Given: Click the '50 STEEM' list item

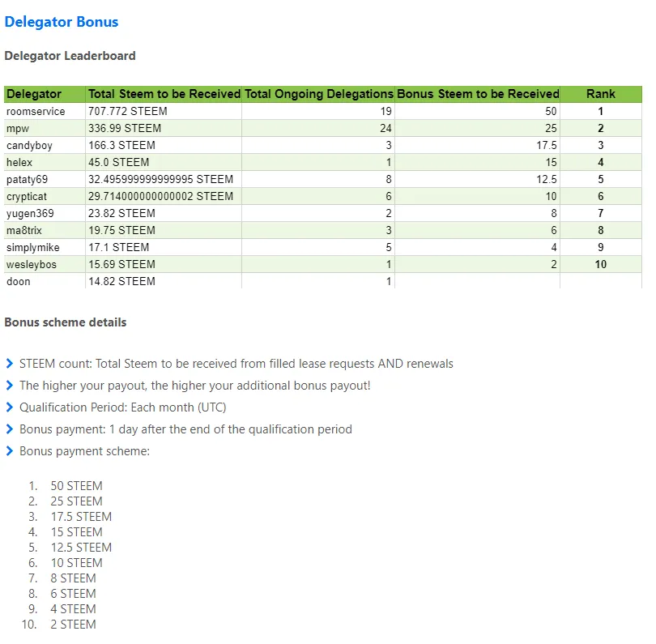Looking at the screenshot, I should [x=77, y=486].
